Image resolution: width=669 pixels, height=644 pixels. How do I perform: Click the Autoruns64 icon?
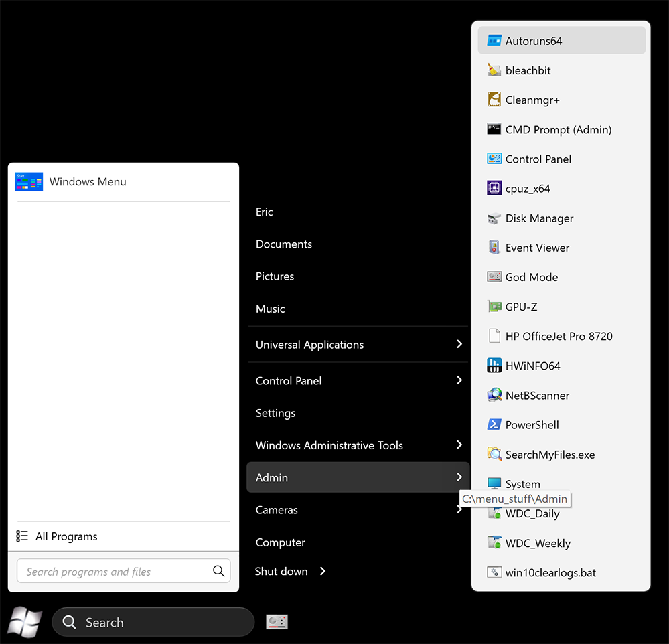pos(494,41)
